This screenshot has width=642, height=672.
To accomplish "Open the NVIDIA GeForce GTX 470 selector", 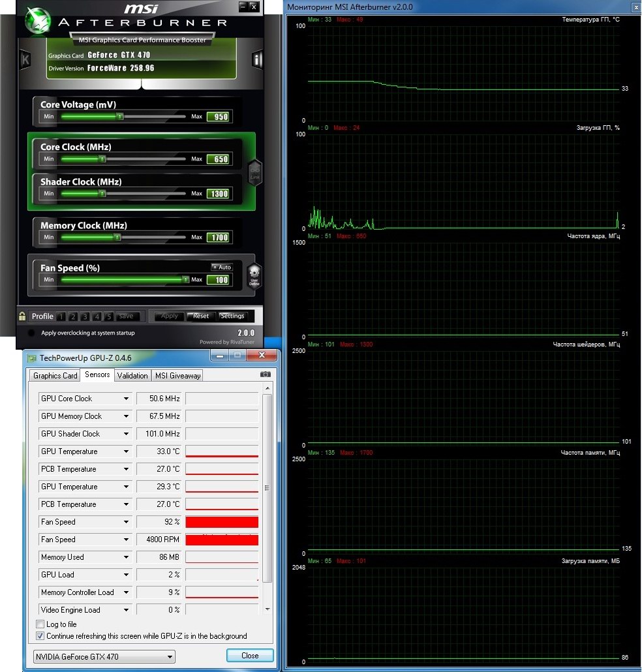I will tap(104, 657).
